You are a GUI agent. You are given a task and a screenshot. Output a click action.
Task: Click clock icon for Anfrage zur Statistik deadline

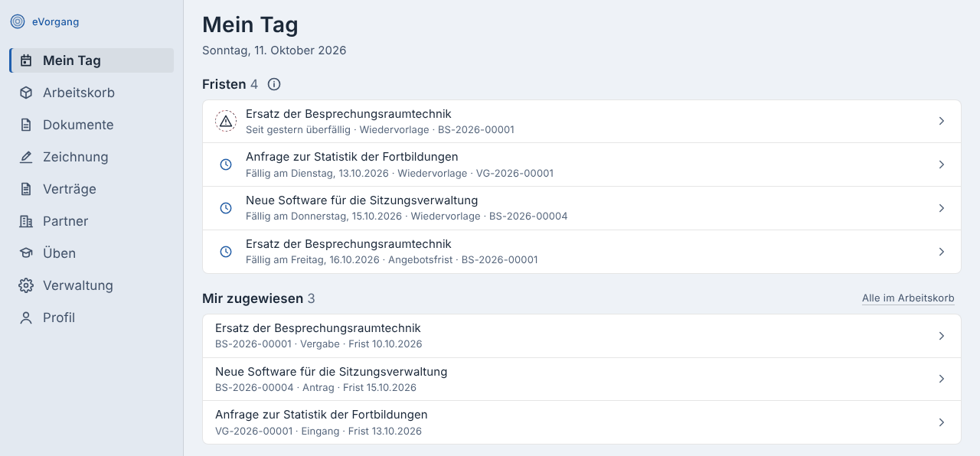226,164
